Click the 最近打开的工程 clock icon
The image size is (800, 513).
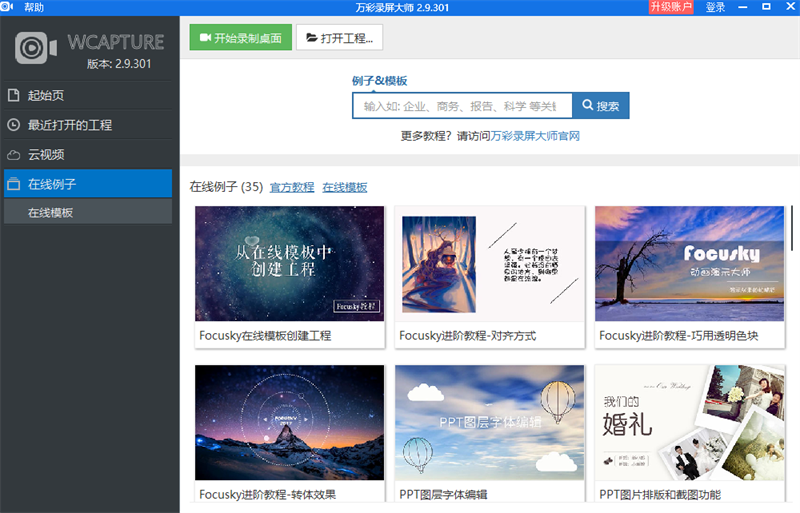coord(14,125)
